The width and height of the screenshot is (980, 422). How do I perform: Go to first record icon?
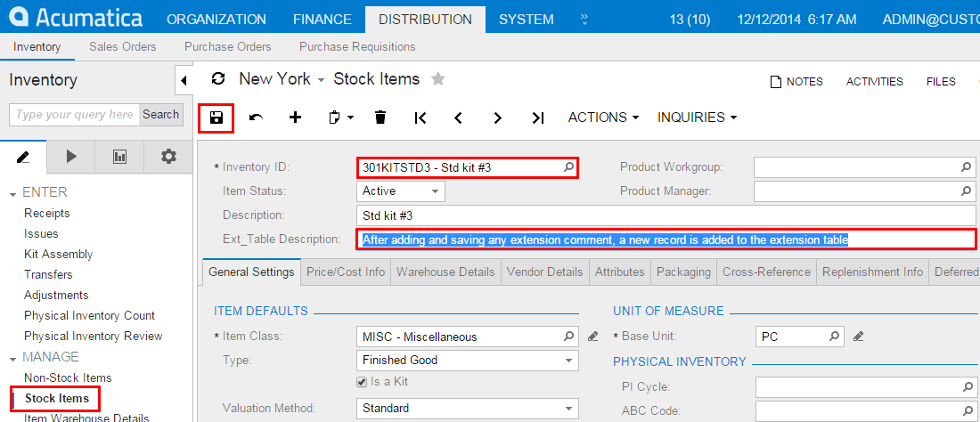click(x=421, y=118)
